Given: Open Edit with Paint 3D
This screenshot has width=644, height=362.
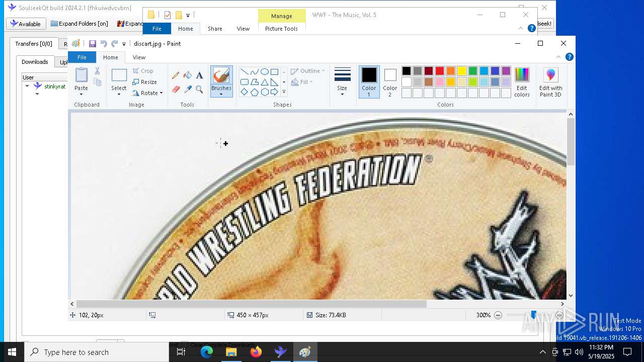Looking at the screenshot, I should (x=550, y=82).
